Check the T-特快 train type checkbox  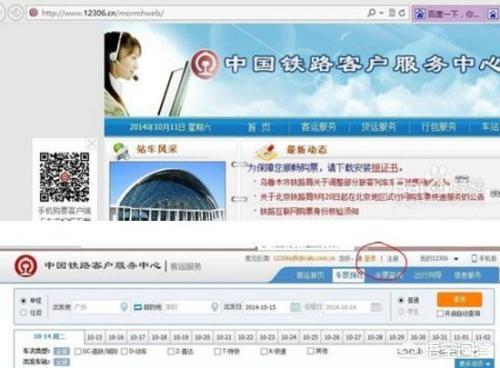217,351
